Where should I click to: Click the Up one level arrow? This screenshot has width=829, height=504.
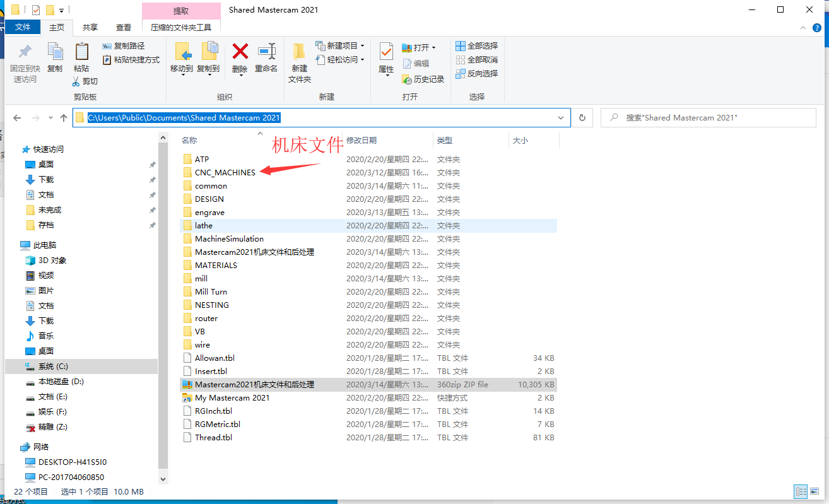tap(64, 118)
